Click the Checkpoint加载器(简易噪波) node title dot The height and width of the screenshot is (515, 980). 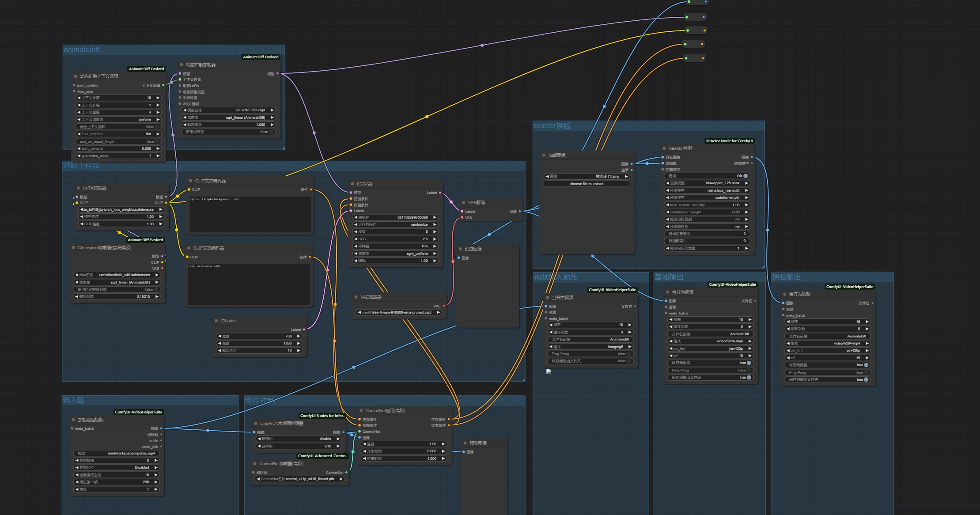tap(73, 248)
